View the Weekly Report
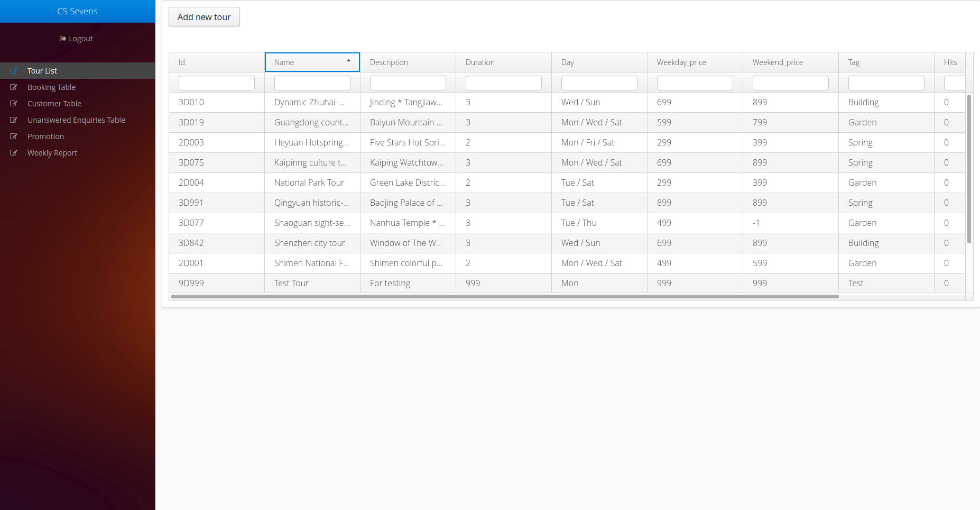 point(78,153)
